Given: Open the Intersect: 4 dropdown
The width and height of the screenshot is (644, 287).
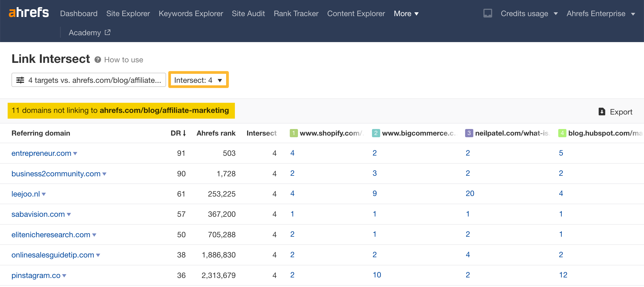Looking at the screenshot, I should (x=199, y=80).
